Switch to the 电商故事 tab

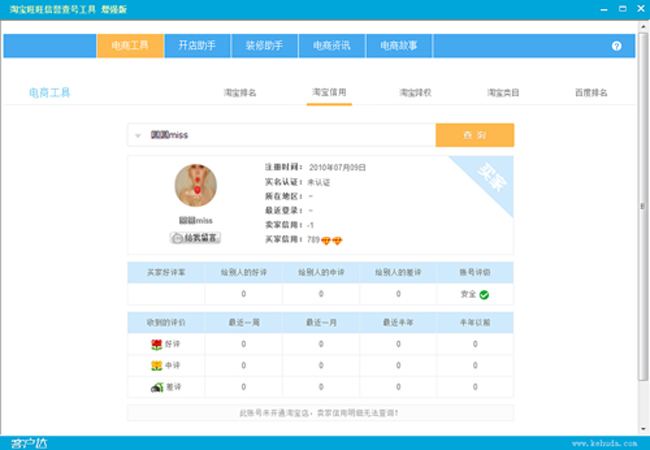[x=399, y=46]
